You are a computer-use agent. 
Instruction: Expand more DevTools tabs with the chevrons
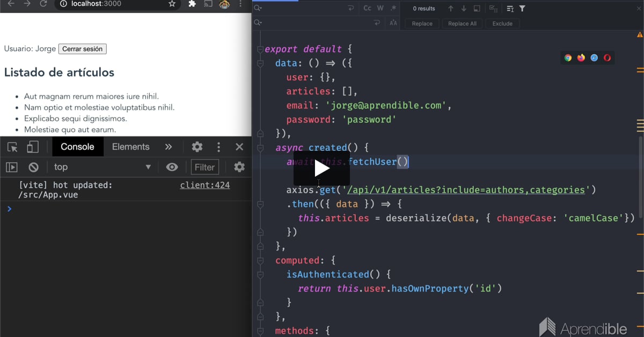[x=169, y=147]
